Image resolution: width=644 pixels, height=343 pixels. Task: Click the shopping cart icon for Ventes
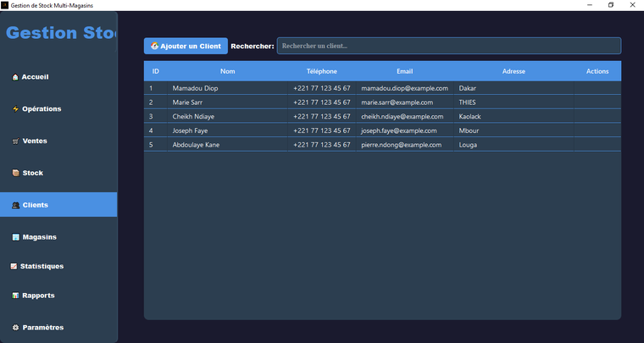15,141
